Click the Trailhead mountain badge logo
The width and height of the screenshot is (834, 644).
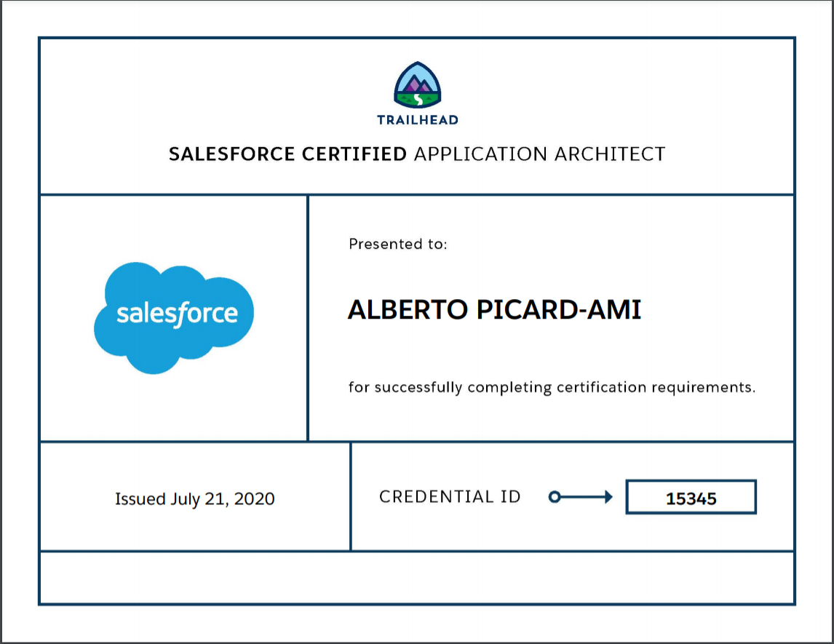point(417,83)
